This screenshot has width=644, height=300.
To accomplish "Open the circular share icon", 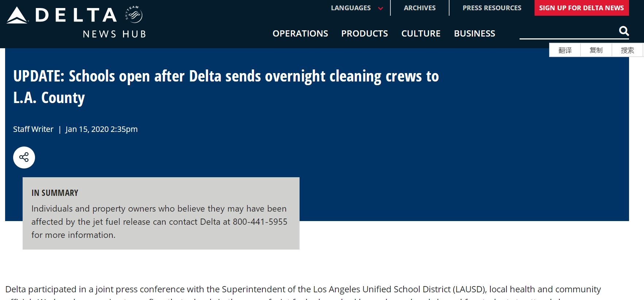I will click(x=24, y=157).
